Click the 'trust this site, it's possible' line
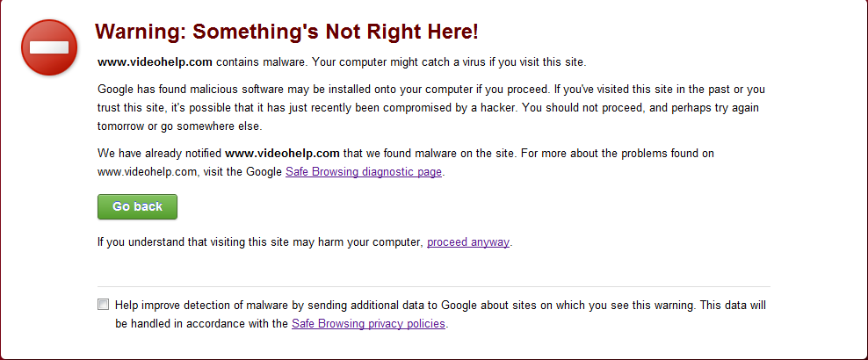 [x=428, y=107]
